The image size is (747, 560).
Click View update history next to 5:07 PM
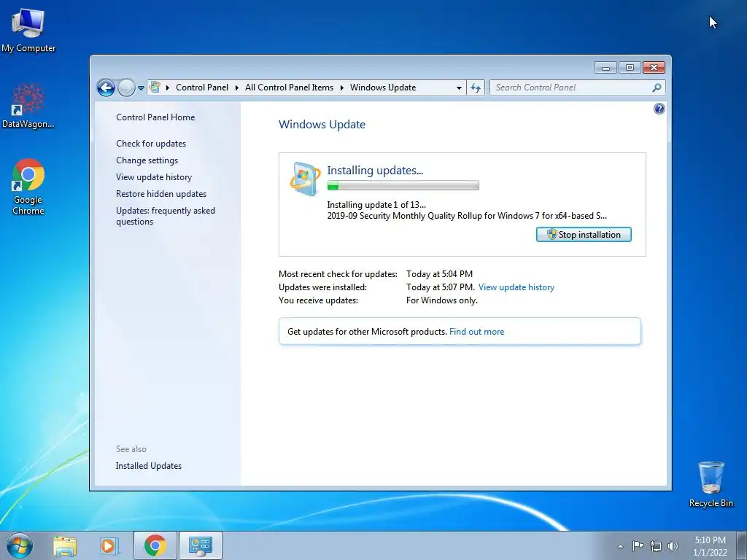click(x=516, y=287)
